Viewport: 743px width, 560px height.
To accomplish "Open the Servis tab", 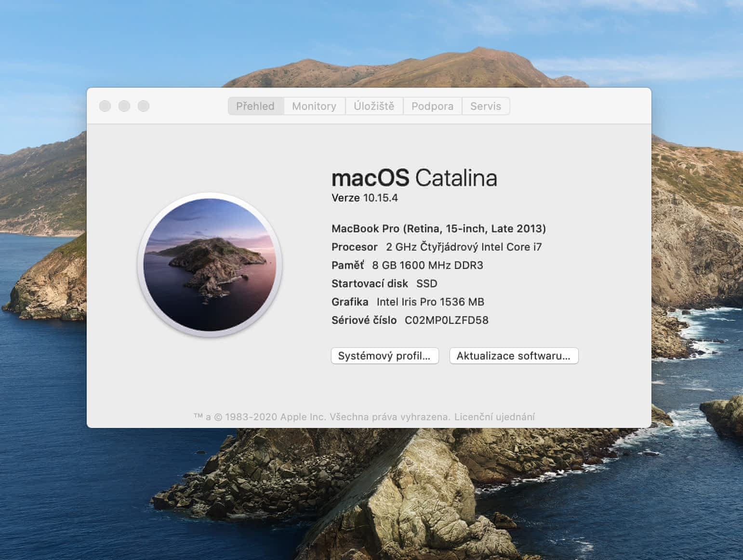I will click(486, 106).
